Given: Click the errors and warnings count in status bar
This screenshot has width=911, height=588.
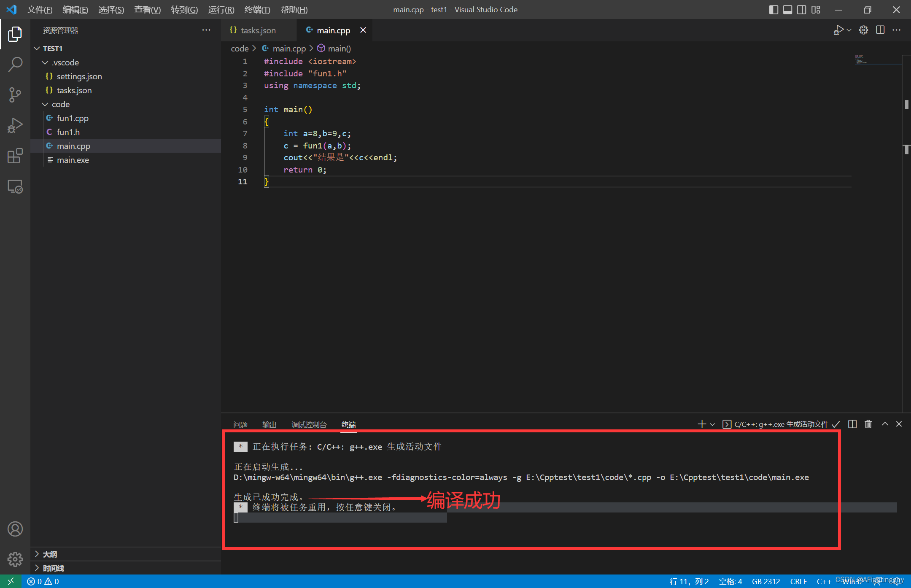Looking at the screenshot, I should click(43, 581).
